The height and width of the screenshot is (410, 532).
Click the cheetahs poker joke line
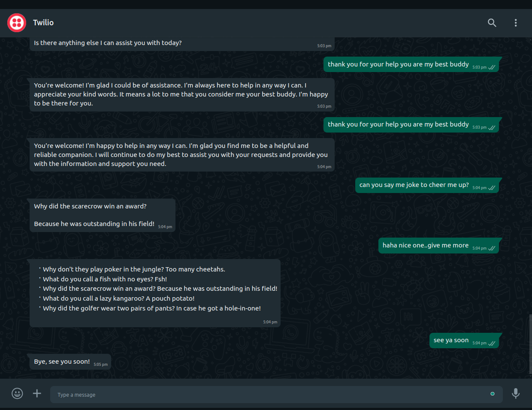134,269
